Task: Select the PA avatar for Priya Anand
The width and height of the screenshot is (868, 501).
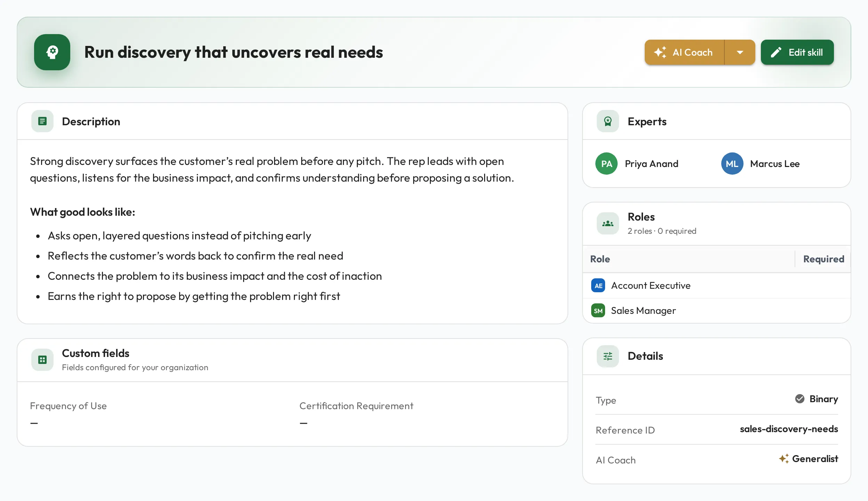Action: click(606, 164)
